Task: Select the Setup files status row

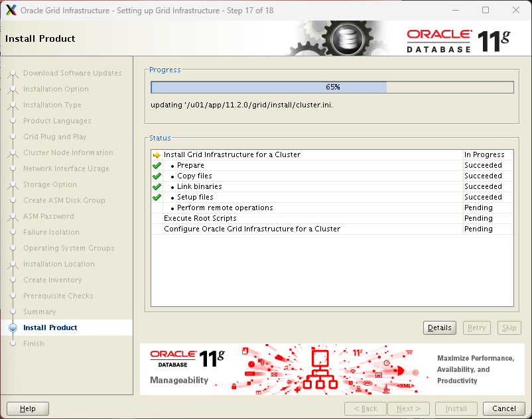Action: [332, 197]
